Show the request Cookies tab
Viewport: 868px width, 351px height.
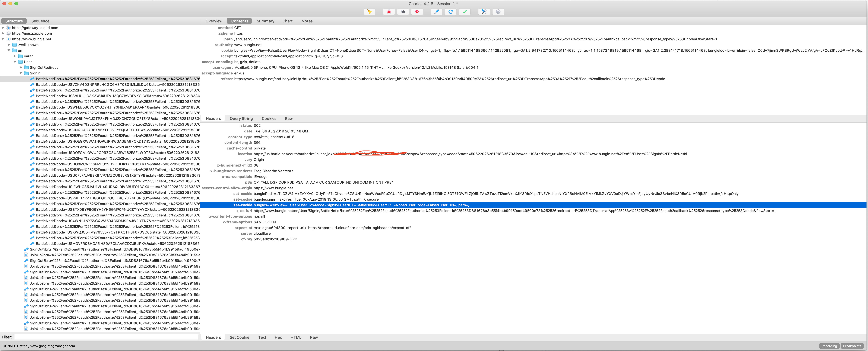coord(269,119)
